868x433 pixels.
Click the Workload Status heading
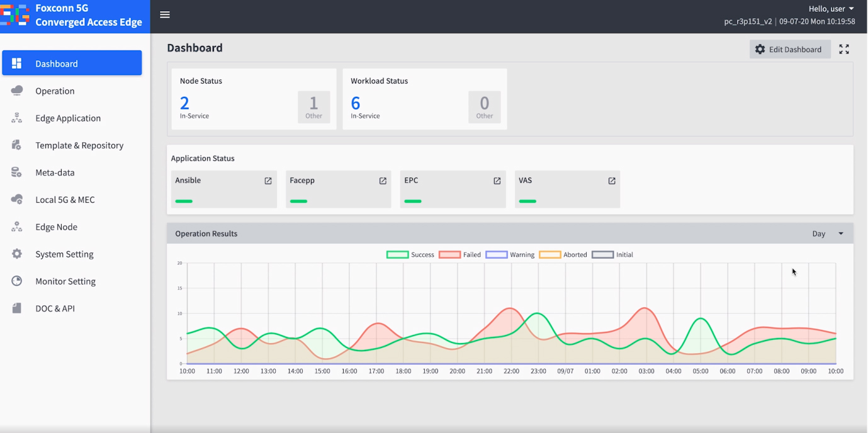380,81
